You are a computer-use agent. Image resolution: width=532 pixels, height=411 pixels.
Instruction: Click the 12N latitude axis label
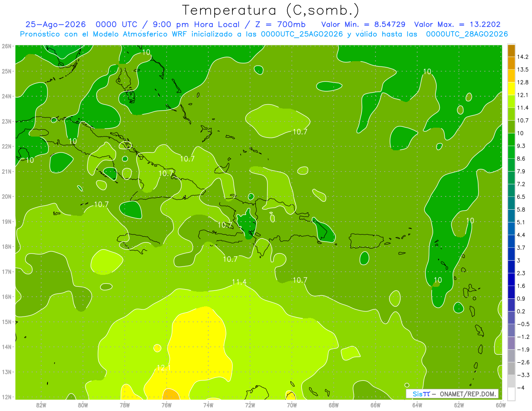(7, 397)
